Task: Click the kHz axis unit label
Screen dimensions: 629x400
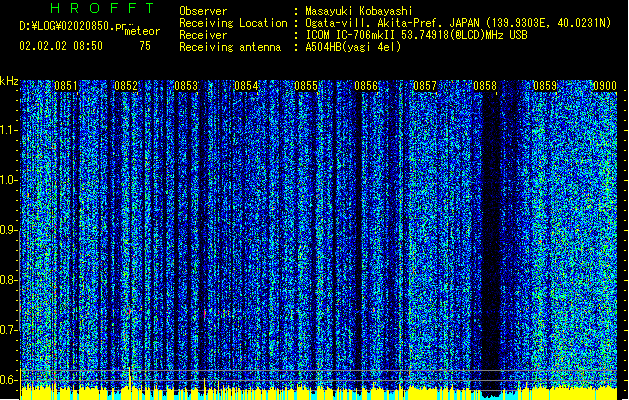Action: pyautogui.click(x=9, y=81)
